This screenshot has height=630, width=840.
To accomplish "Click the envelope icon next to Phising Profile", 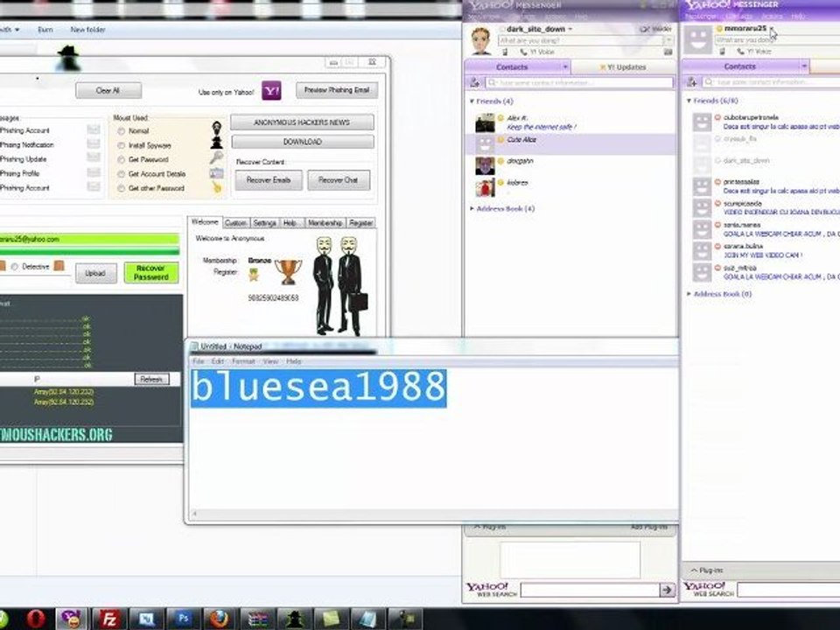I will point(94,172).
